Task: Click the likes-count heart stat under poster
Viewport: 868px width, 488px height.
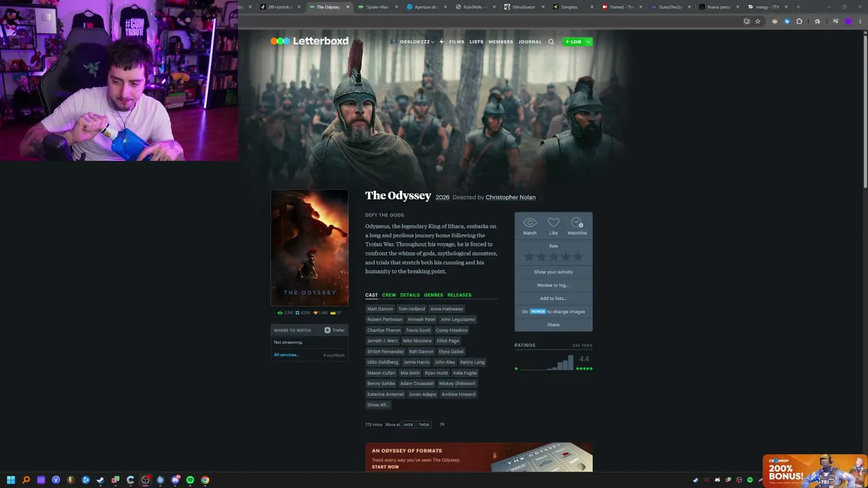Action: [320, 313]
